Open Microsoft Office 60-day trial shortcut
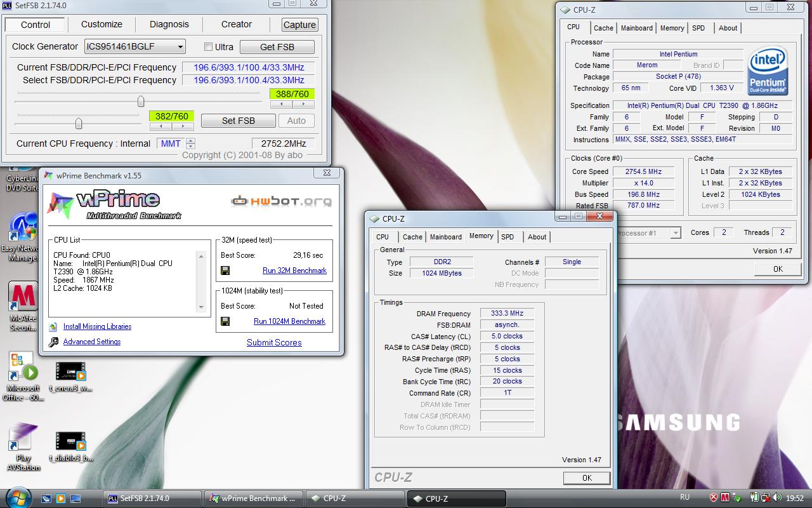Image resolution: width=812 pixels, height=508 pixels. click(23, 377)
